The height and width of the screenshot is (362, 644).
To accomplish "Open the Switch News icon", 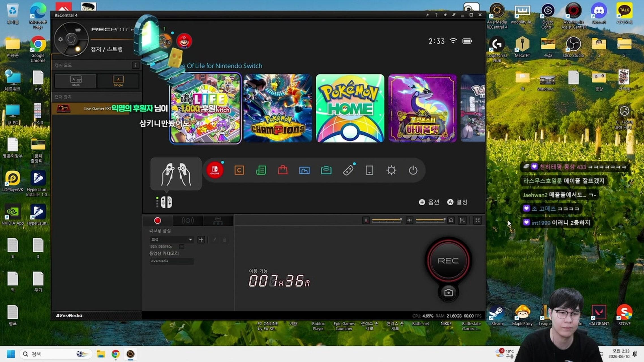I will tap(261, 170).
